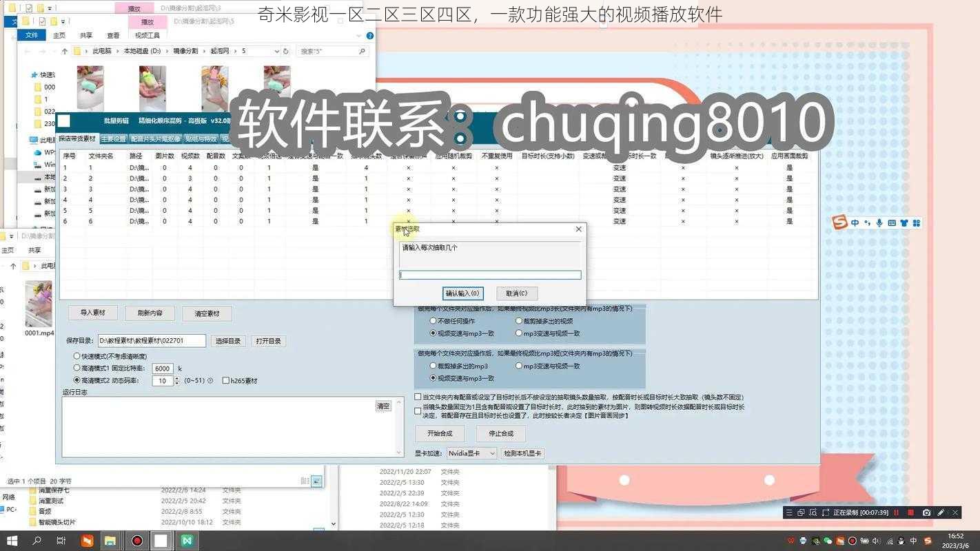The image size is (980, 551).
Task: Open the 配音片头片尾抠像 tab
Action: pyautogui.click(x=155, y=138)
